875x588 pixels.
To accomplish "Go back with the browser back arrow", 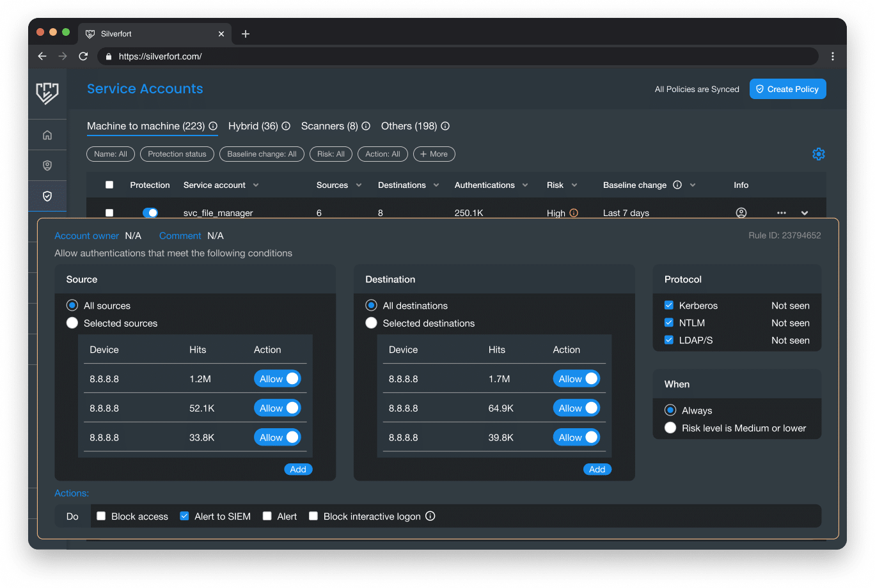I will [42, 56].
